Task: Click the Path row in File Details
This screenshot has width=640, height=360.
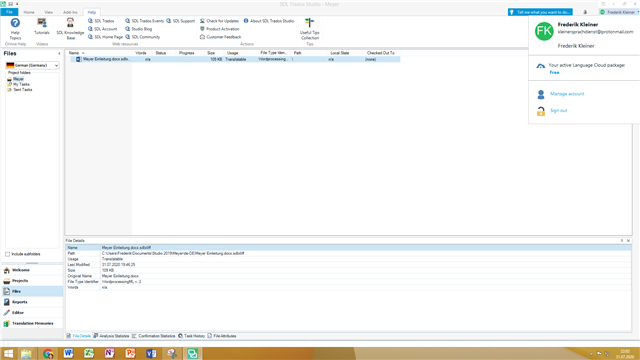Action: [349, 253]
